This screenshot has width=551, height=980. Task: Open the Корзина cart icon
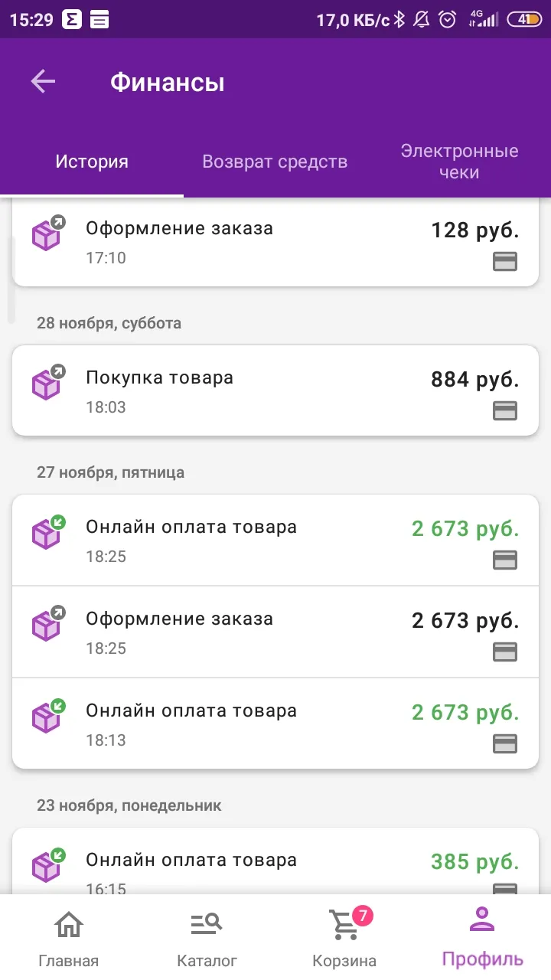344,924
